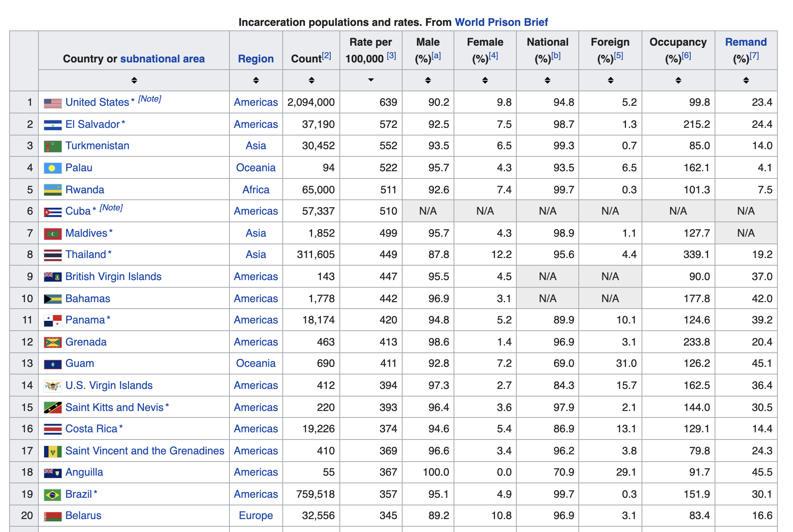Open the Turkmenistan country link
The height and width of the screenshot is (532, 793).
click(x=97, y=146)
